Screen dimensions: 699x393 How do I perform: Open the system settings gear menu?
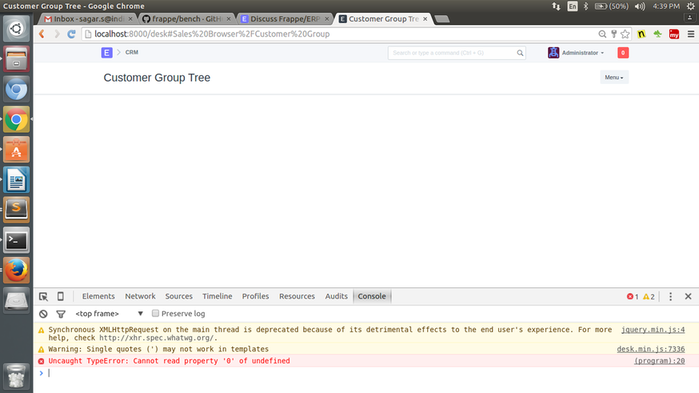tap(691, 6)
